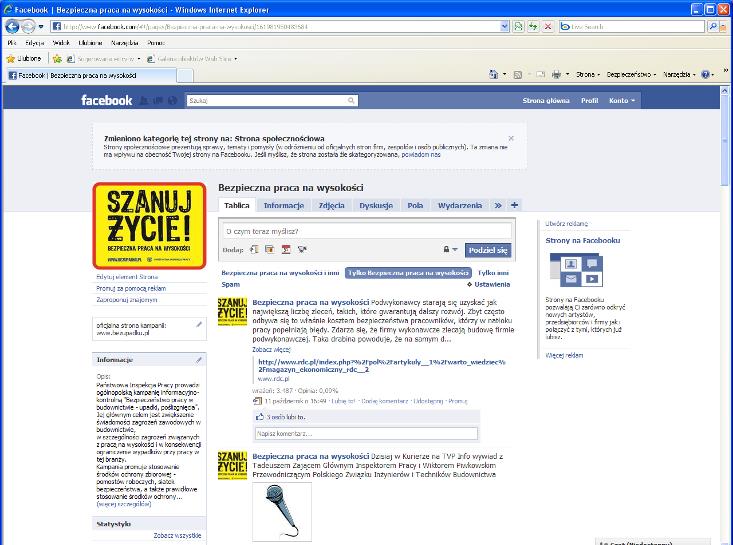This screenshot has width=733, height=545.
Task: Click the search magnifier button in IE
Action: click(x=712, y=27)
